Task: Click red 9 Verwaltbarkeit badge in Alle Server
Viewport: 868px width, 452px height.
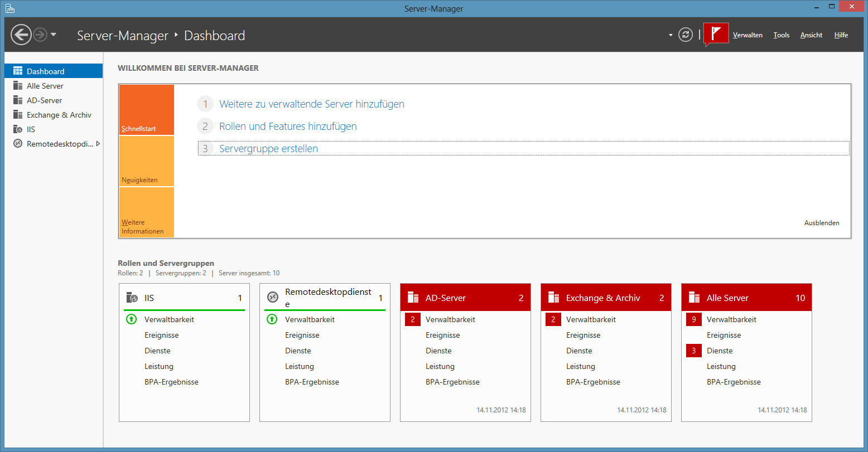Action: pos(694,319)
